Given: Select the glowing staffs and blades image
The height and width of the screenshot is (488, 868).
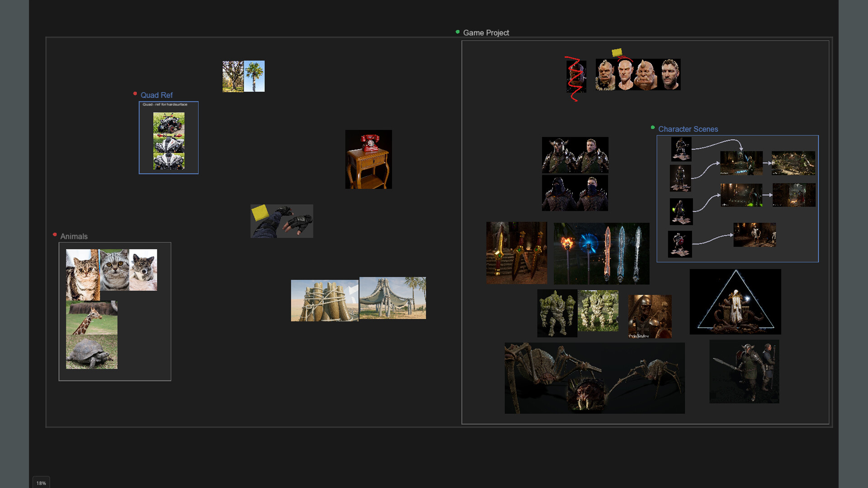Looking at the screenshot, I should (x=602, y=253).
